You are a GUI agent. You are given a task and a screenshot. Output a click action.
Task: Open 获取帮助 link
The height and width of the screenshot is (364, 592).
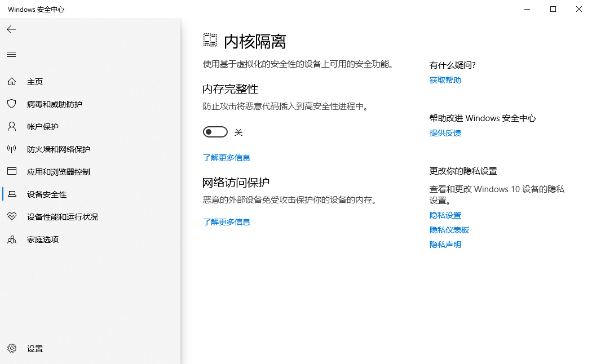click(x=445, y=79)
